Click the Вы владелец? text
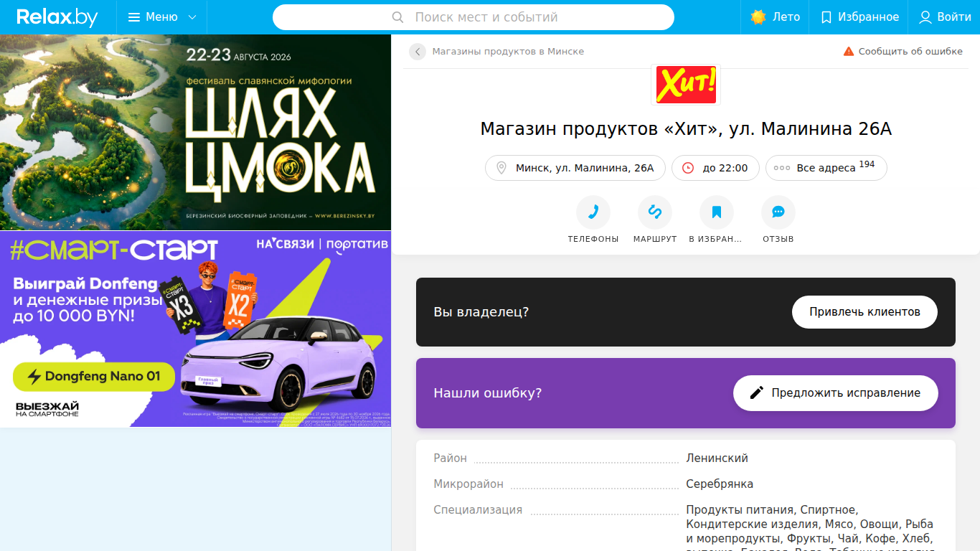980x551 pixels. click(x=481, y=312)
